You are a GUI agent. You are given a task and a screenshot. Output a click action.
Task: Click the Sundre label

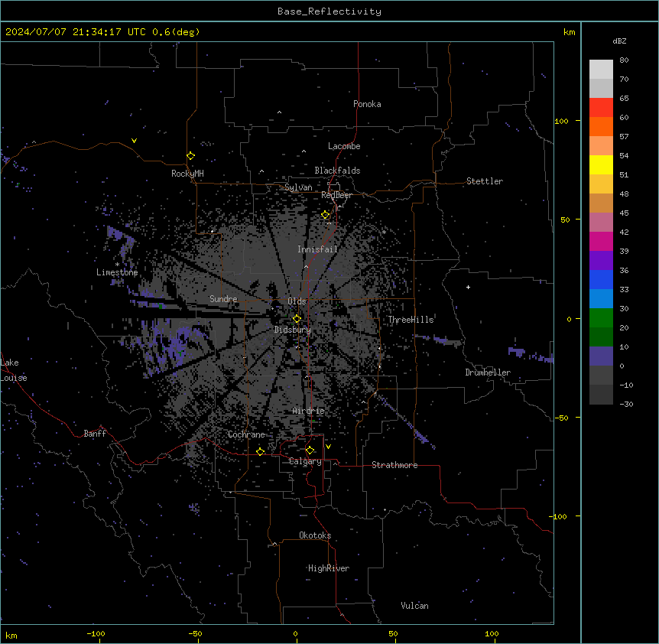tap(223, 299)
